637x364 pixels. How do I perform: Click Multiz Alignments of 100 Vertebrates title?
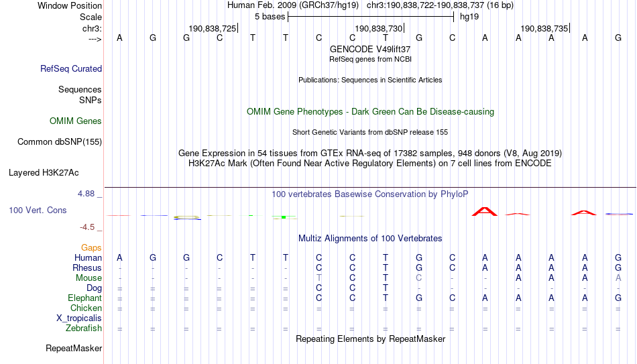[x=370, y=239]
